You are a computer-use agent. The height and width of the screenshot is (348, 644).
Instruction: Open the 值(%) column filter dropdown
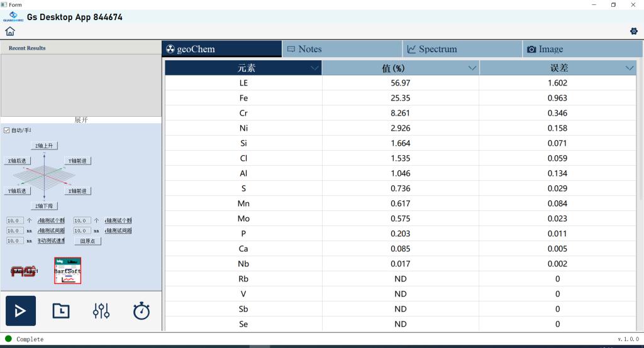tap(472, 68)
